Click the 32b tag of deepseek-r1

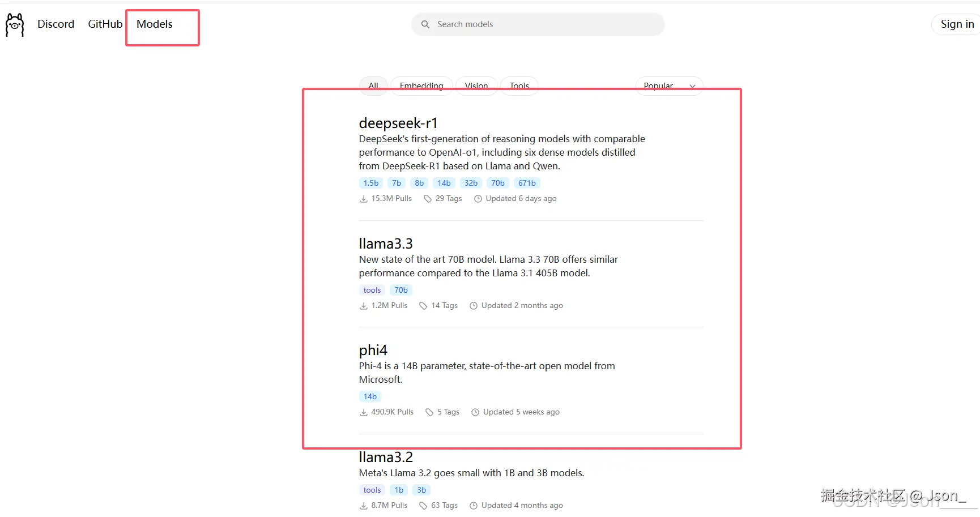pos(471,183)
